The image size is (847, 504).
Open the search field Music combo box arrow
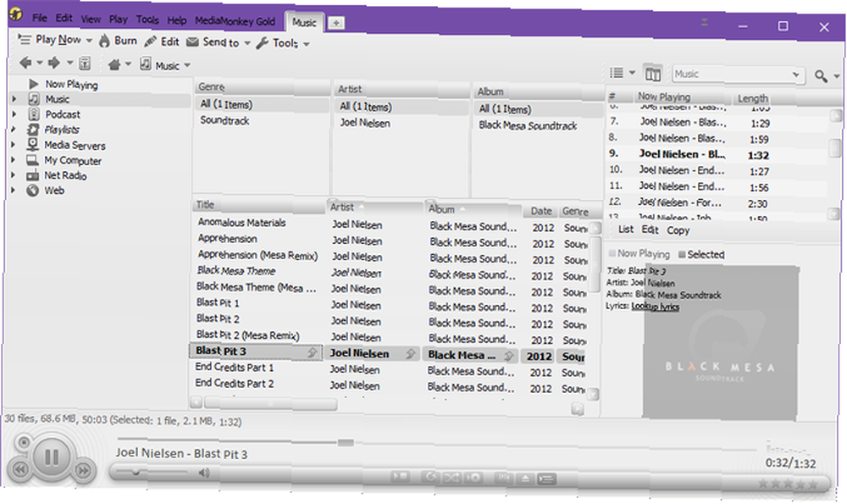click(795, 75)
